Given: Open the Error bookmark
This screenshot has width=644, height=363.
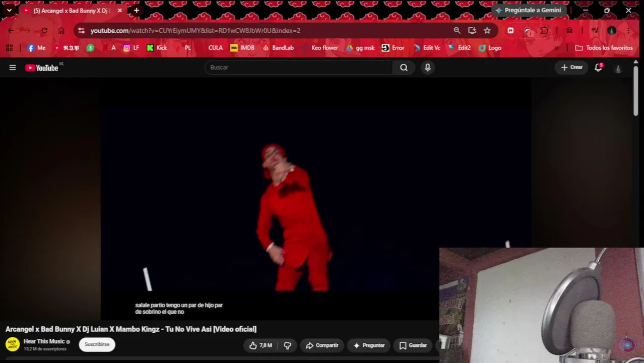Looking at the screenshot, I should (x=393, y=48).
